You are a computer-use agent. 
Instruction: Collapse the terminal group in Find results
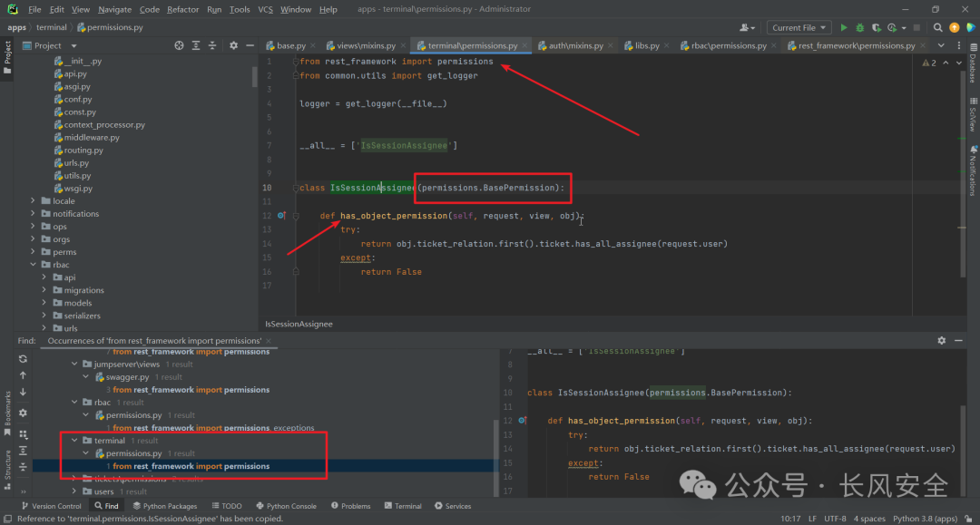click(74, 441)
